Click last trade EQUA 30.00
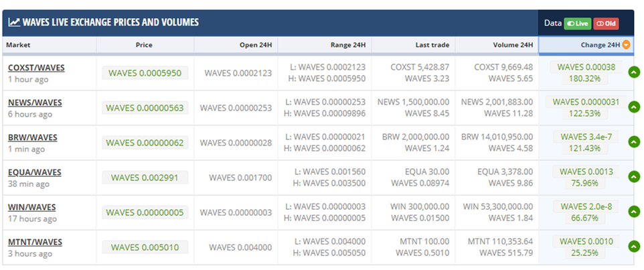The height and width of the screenshot is (270, 644). click(427, 172)
